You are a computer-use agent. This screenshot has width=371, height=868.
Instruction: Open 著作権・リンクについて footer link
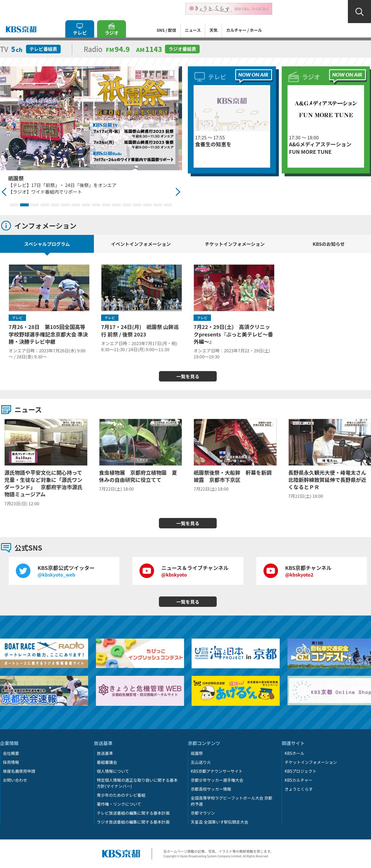pyautogui.click(x=119, y=804)
